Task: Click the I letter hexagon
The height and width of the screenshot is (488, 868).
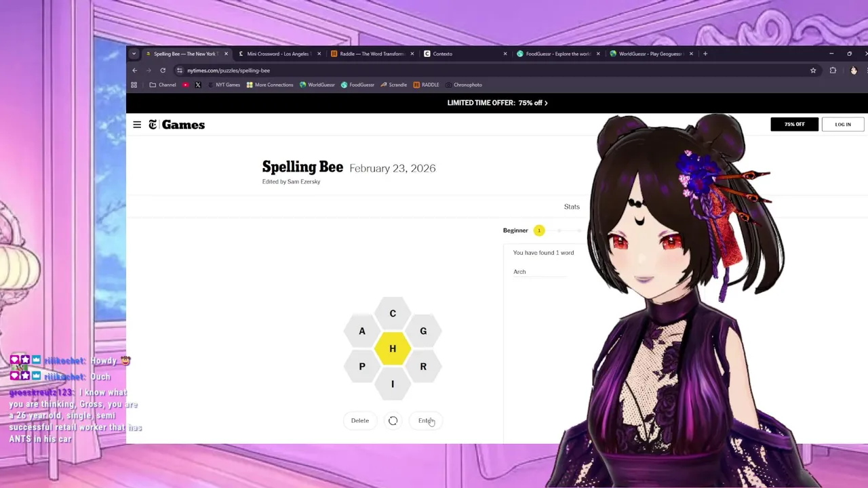Action: pos(393,384)
